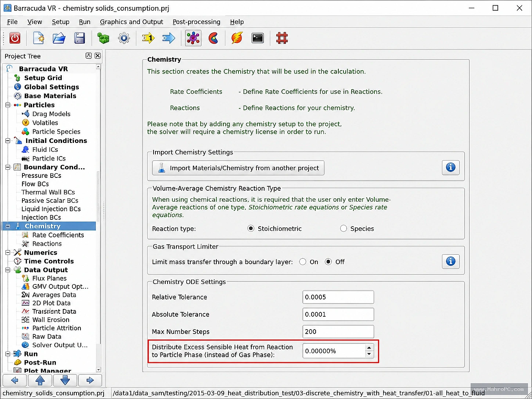
Task: Click the yellow arrow numbered 1 icon
Action: coord(148,38)
